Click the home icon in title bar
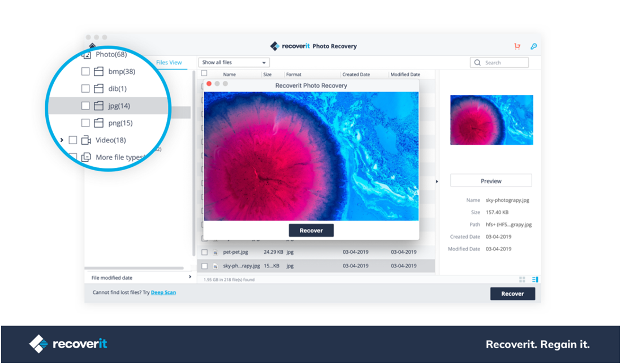Viewport: 621px width, 364px height. coord(92,46)
